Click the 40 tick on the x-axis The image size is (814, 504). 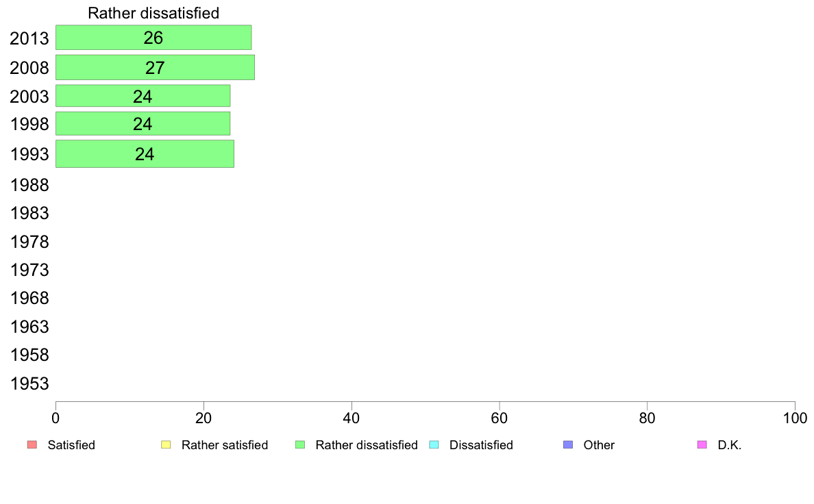pyautogui.click(x=351, y=417)
